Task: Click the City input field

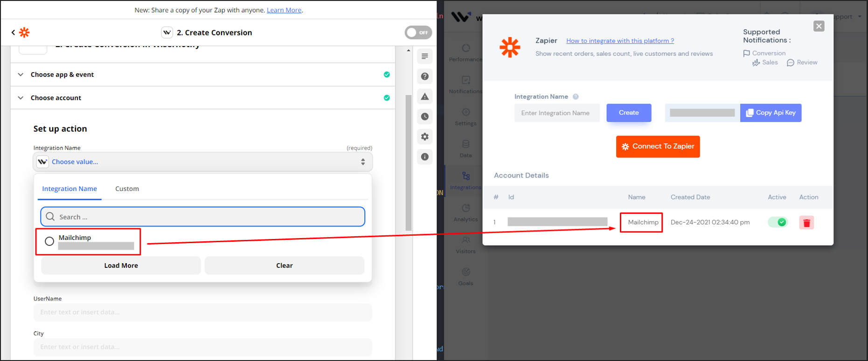Action: (203, 347)
